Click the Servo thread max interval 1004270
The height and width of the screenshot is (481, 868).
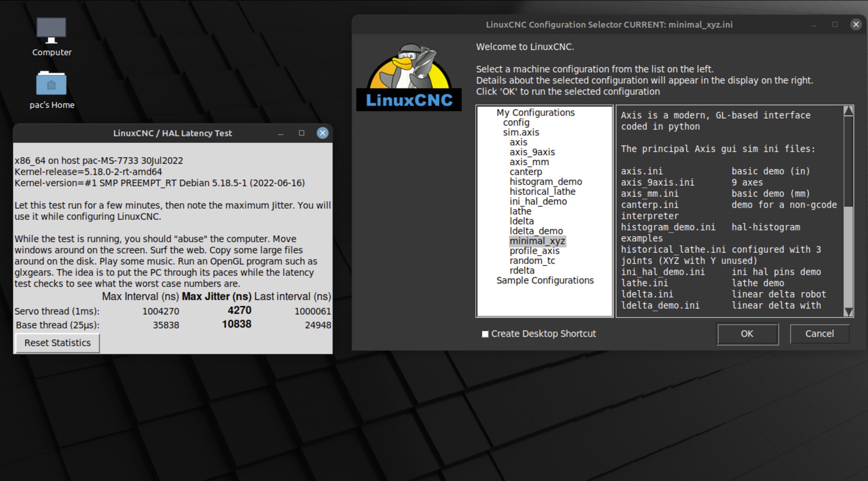click(161, 311)
